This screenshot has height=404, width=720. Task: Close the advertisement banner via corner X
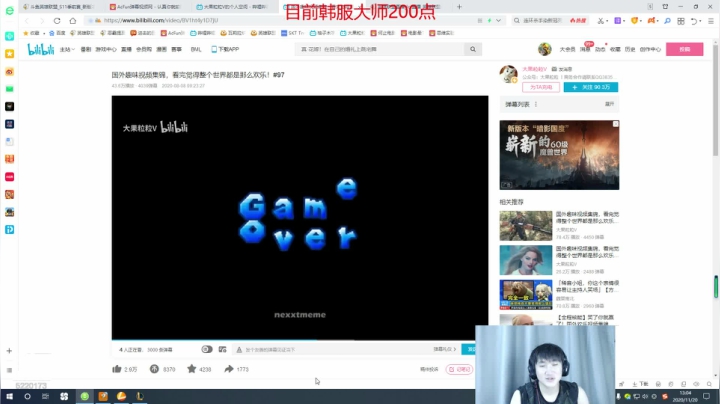tap(616, 123)
